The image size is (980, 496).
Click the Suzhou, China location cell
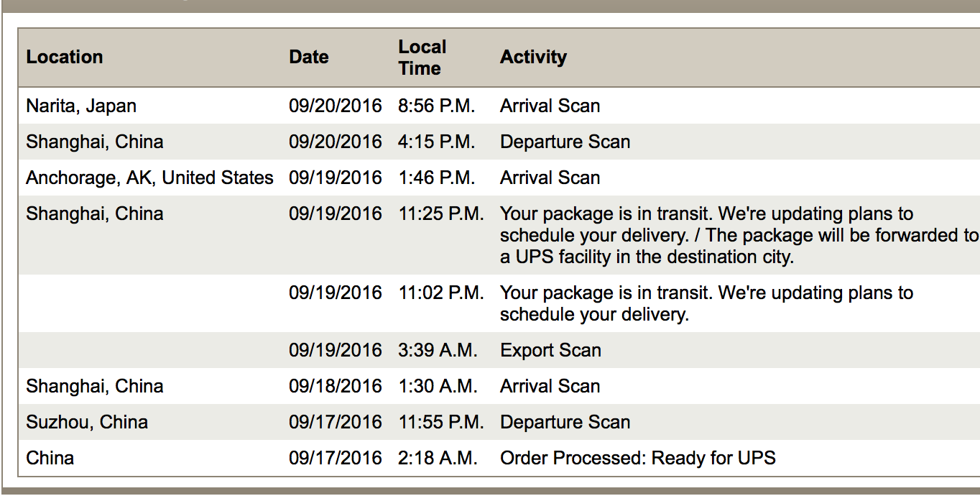point(87,423)
